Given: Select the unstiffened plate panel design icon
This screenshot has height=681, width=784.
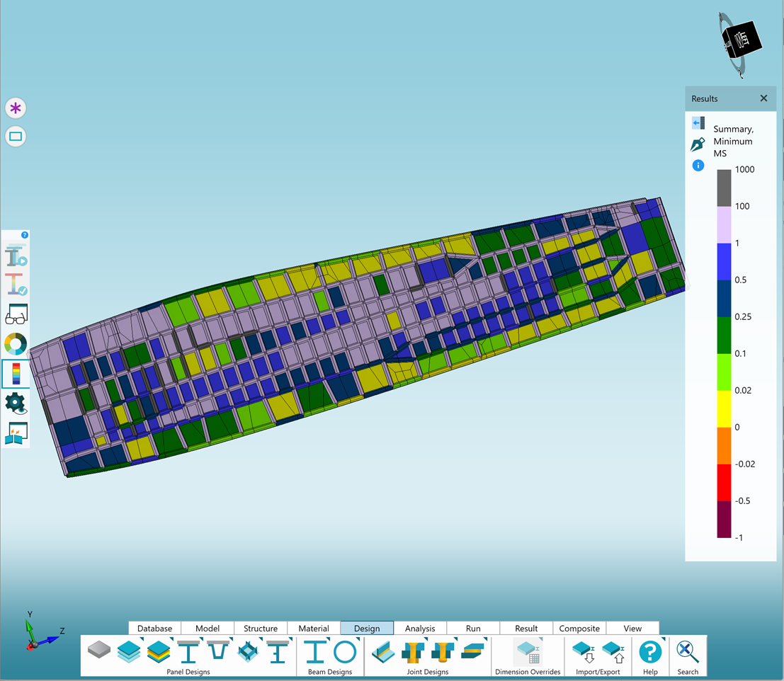Looking at the screenshot, I should click(x=99, y=651).
